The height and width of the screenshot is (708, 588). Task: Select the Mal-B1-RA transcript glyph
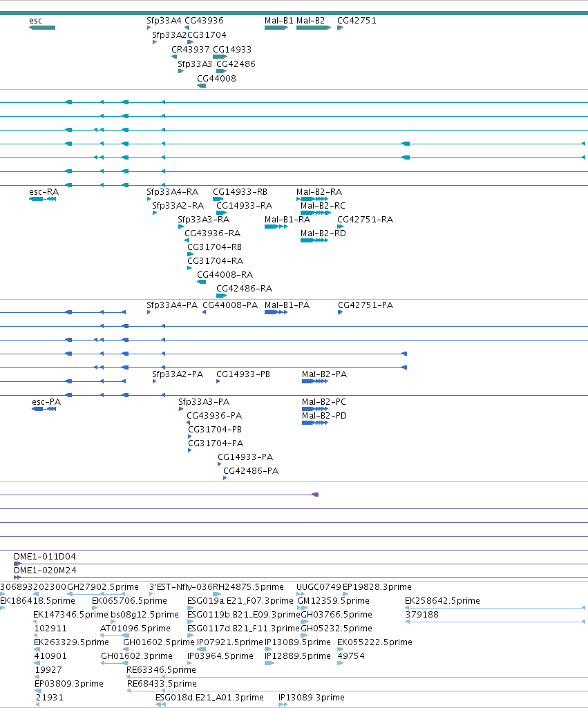pos(276,227)
